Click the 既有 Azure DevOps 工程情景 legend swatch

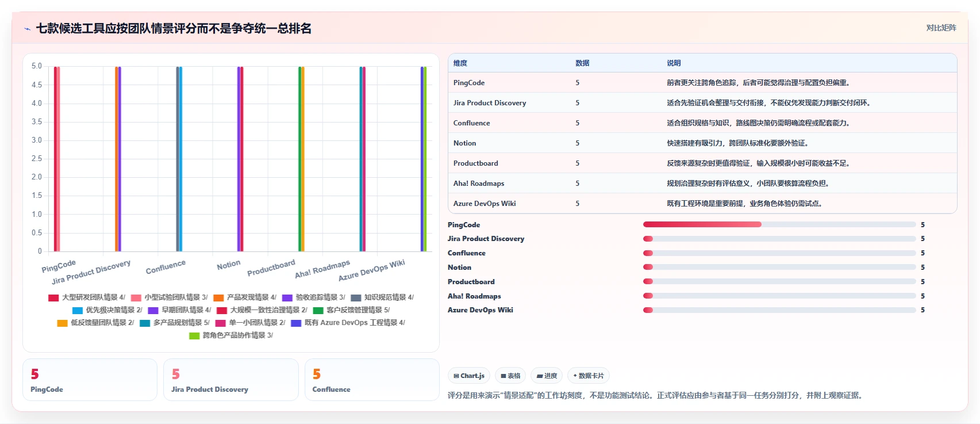pyautogui.click(x=296, y=323)
